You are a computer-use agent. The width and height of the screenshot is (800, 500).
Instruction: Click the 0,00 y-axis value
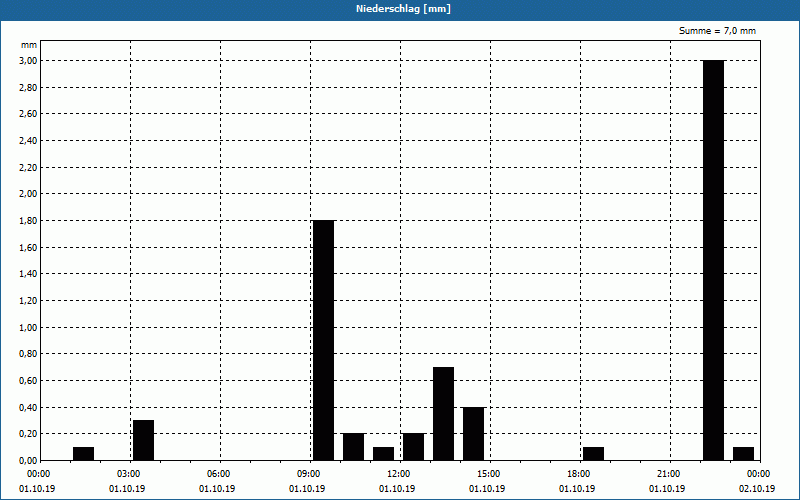click(28, 460)
